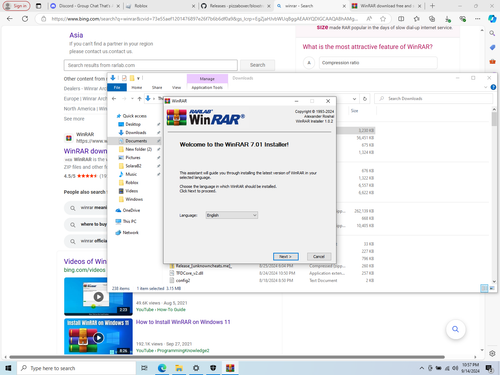Open the Edge Copilot sidebar icon
Viewport: 500px width, 375px height.
coord(492,19)
